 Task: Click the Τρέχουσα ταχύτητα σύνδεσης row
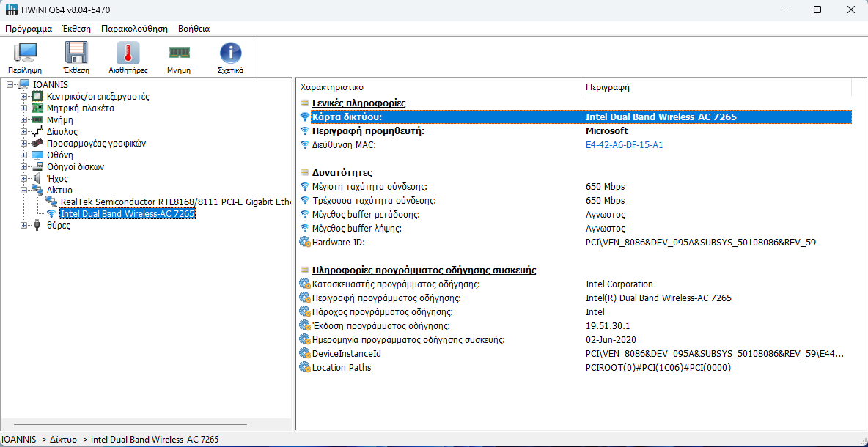pyautogui.click(x=574, y=200)
